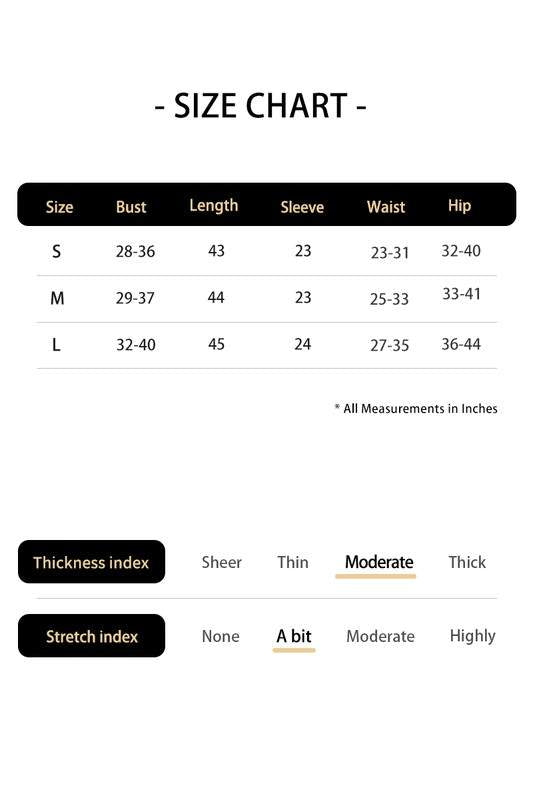Select the size L row label
The width and height of the screenshot is (533, 800).
pyautogui.click(x=56, y=345)
